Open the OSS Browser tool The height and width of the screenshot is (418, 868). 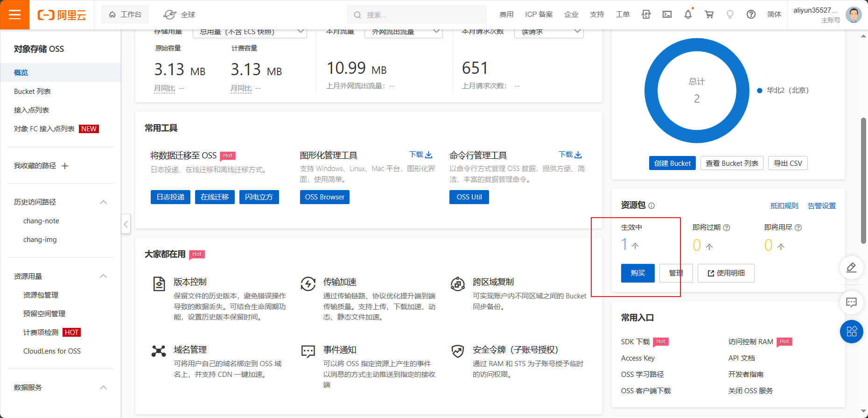[x=324, y=197]
